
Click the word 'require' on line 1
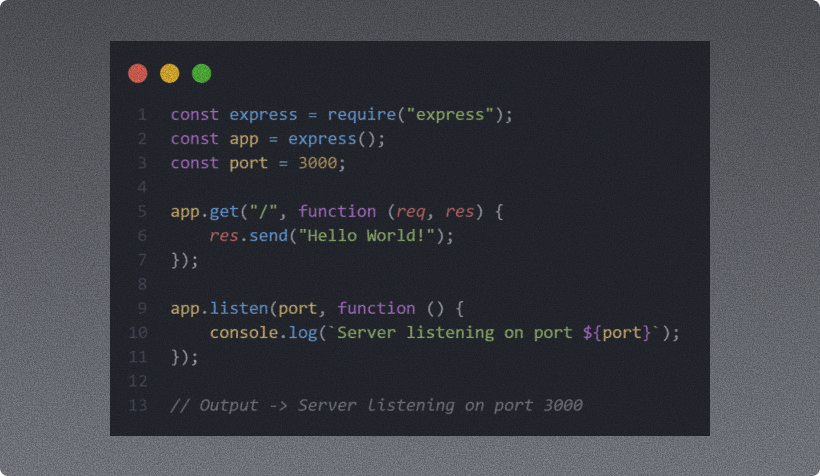[361, 115]
